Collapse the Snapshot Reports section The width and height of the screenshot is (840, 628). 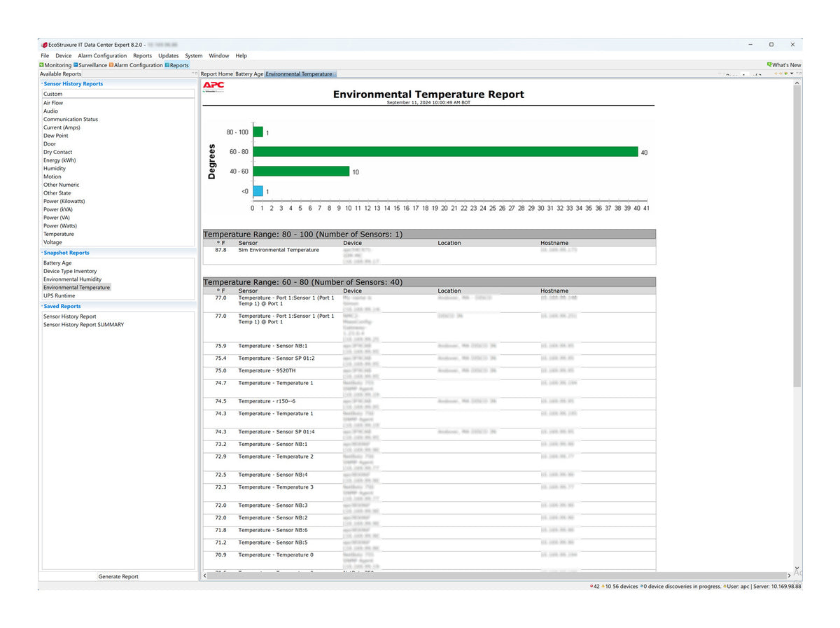pos(41,253)
